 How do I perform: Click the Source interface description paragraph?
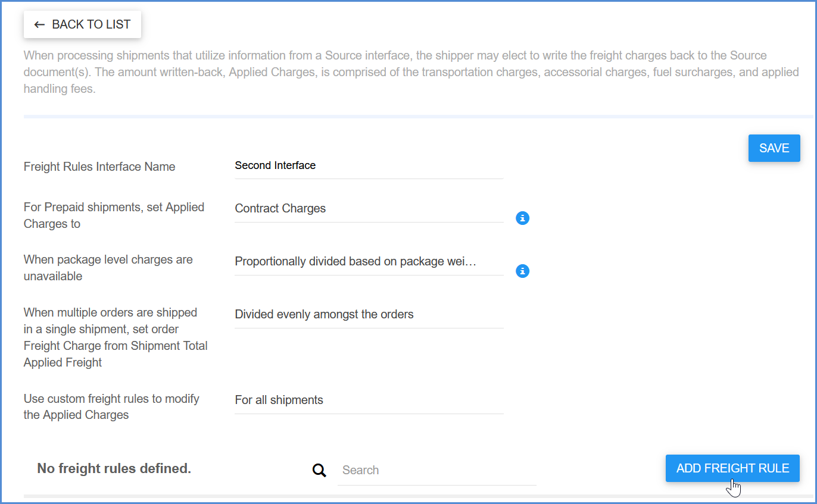(411, 72)
